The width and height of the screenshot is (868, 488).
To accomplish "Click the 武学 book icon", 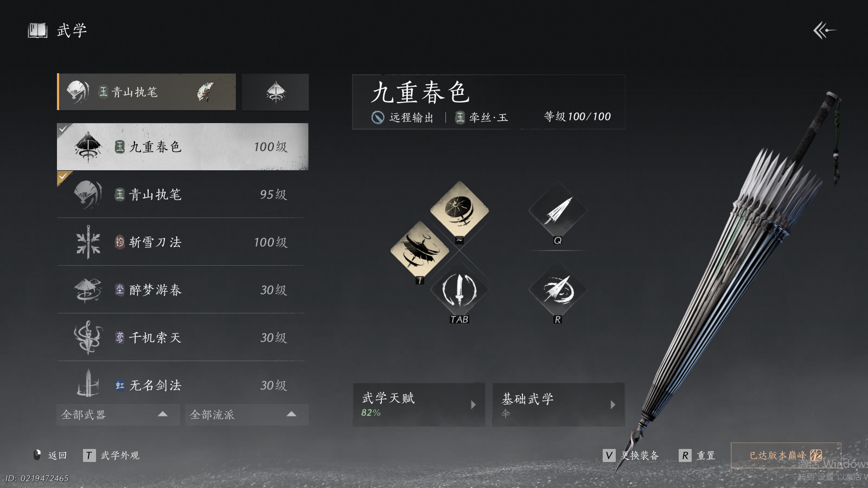I will [x=37, y=30].
